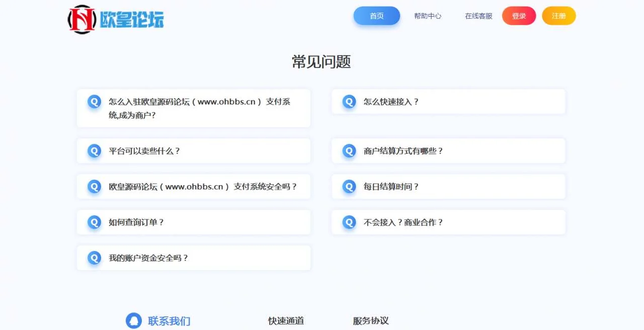The height and width of the screenshot is (330, 644).
Task: Open the 首页 navigation tab
Action: point(376,16)
